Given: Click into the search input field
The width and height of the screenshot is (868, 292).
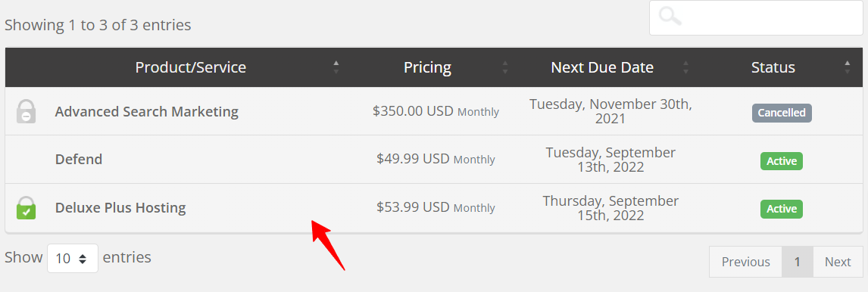Looking at the screenshot, I should pyautogui.click(x=756, y=17).
